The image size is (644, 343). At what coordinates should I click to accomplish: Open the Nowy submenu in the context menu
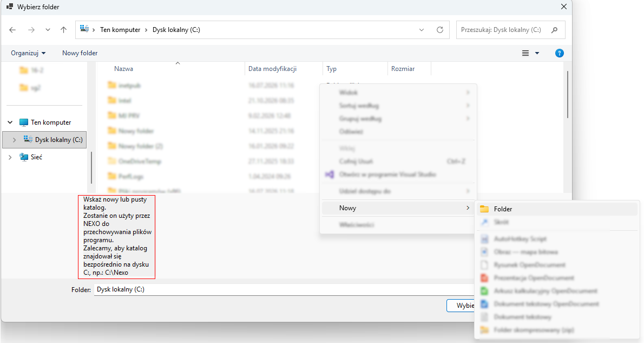pyautogui.click(x=398, y=208)
